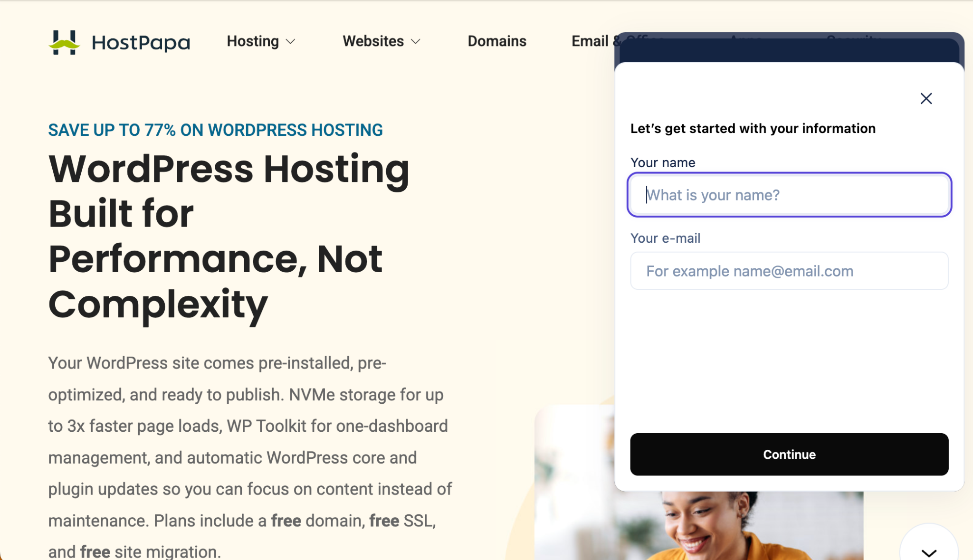This screenshot has width=973, height=560.
Task: Close the information form popup
Action: pyautogui.click(x=926, y=98)
